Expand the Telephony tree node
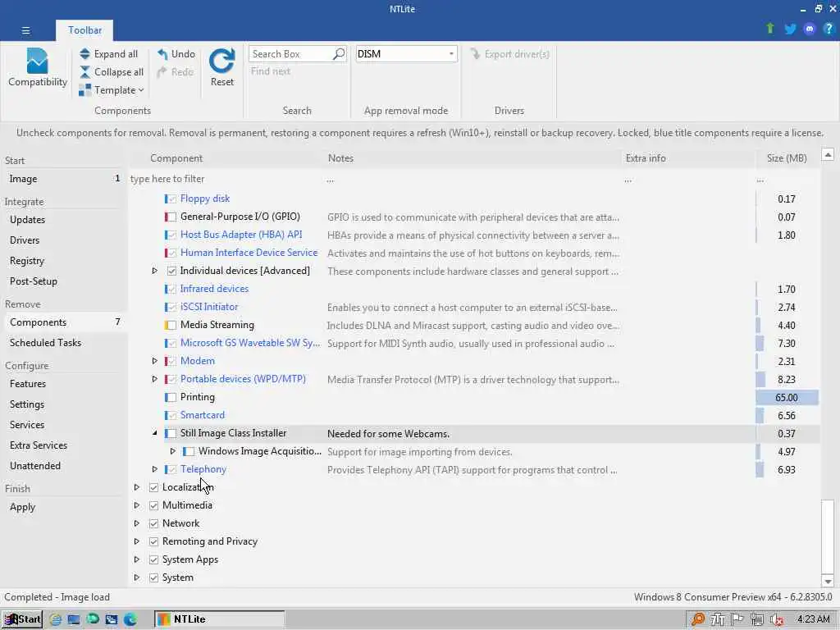 click(154, 469)
